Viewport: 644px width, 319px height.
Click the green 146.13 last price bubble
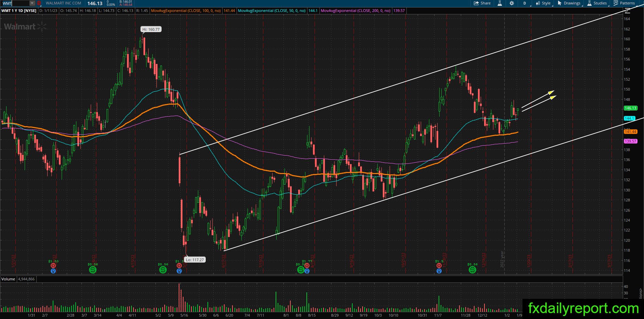(630, 108)
